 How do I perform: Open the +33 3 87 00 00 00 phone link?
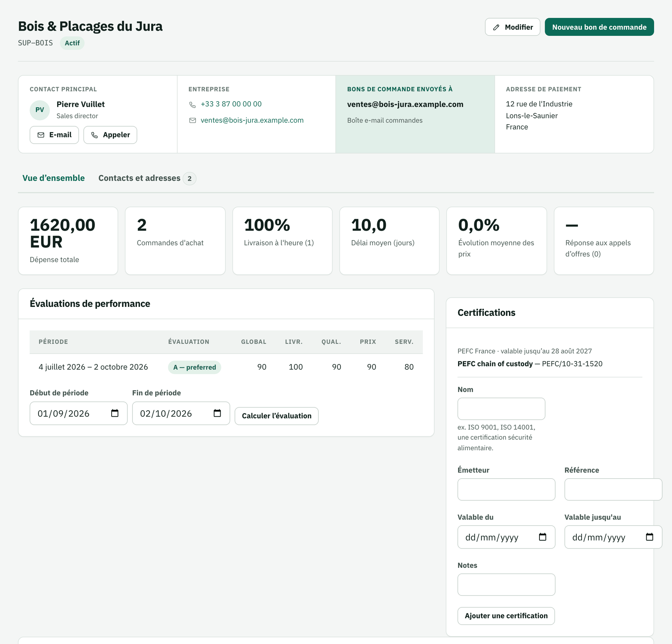coord(231,104)
